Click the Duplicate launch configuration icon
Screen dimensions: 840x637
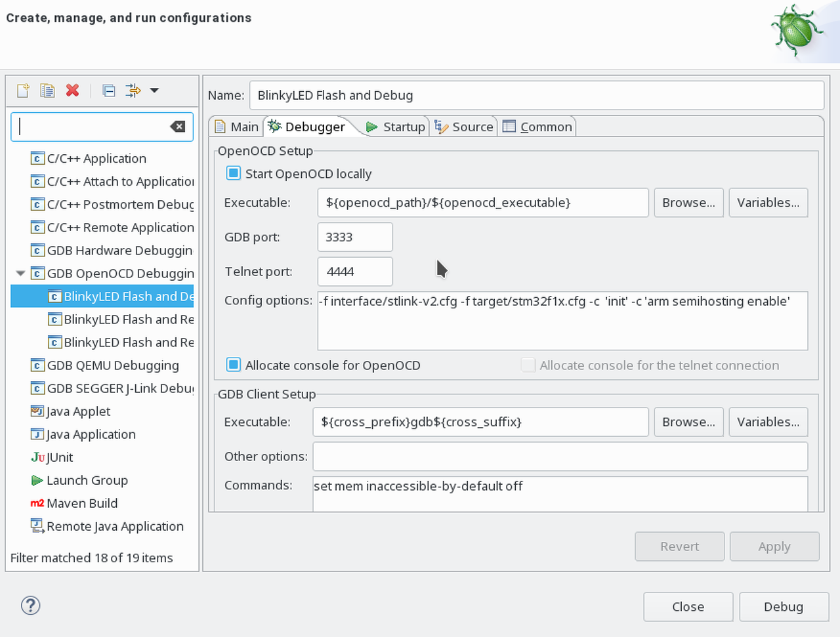tap(47, 91)
